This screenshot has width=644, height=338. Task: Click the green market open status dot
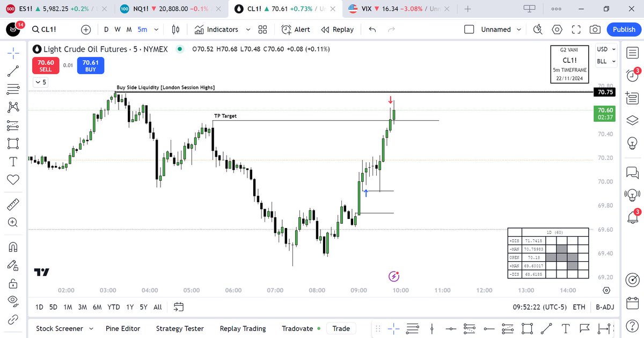coord(180,49)
